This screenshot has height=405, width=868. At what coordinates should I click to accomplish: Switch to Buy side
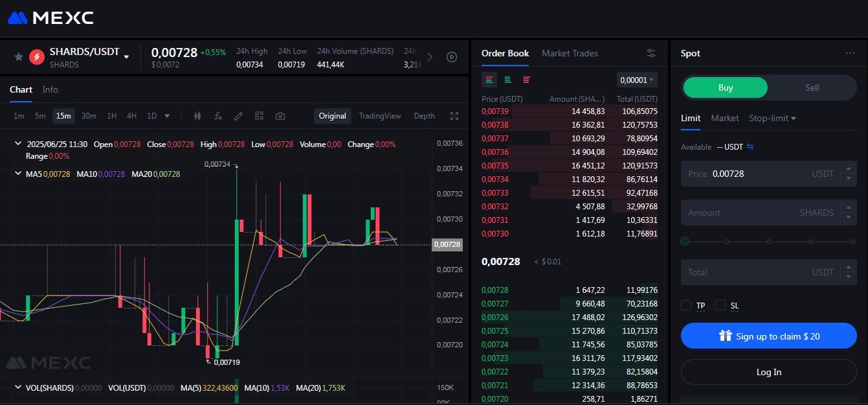coord(726,87)
